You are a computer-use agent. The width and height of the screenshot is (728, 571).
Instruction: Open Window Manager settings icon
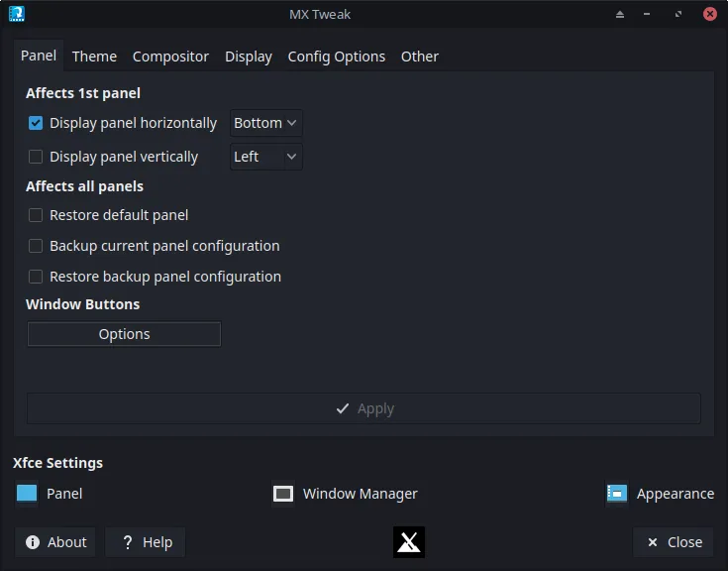click(x=283, y=494)
